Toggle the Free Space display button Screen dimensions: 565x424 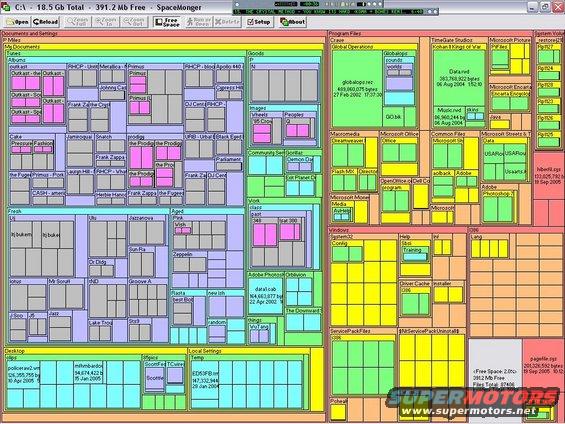(x=166, y=22)
